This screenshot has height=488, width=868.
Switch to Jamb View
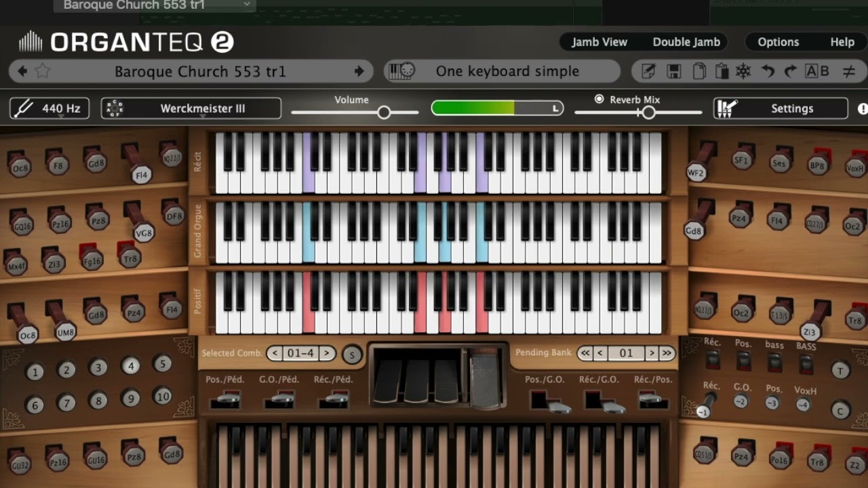point(599,42)
